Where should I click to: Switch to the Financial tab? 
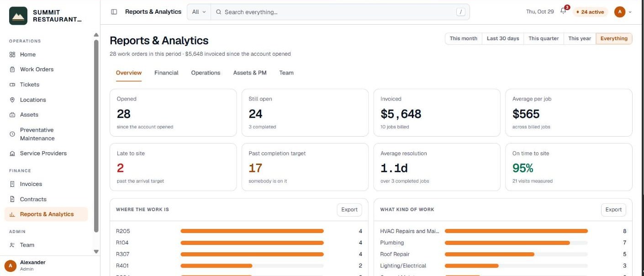[166, 73]
